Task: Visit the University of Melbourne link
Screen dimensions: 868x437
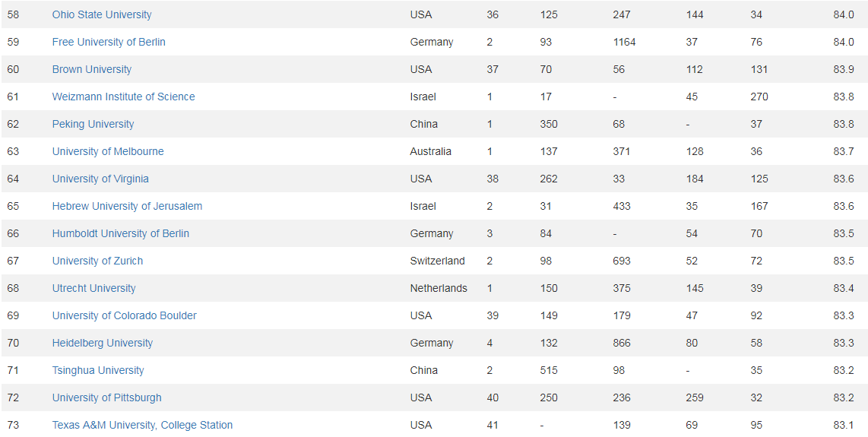Action: pyautogui.click(x=108, y=151)
